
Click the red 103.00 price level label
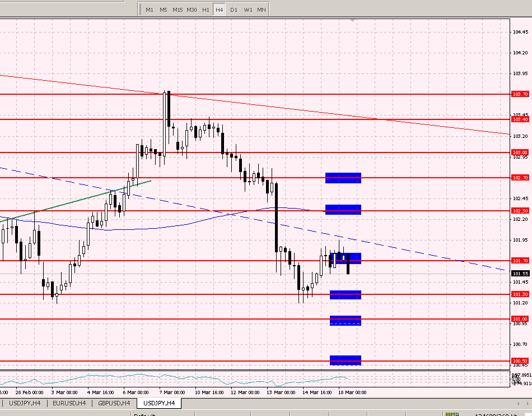click(x=520, y=152)
